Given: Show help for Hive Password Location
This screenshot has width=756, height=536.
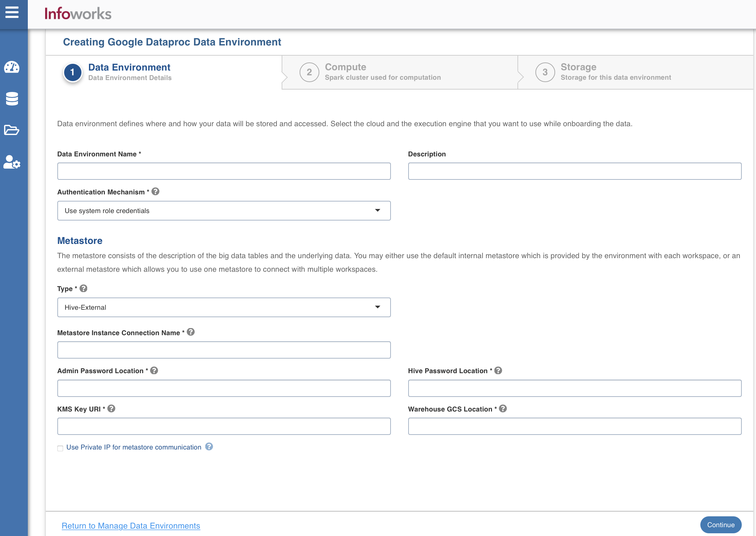Looking at the screenshot, I should 498,370.
